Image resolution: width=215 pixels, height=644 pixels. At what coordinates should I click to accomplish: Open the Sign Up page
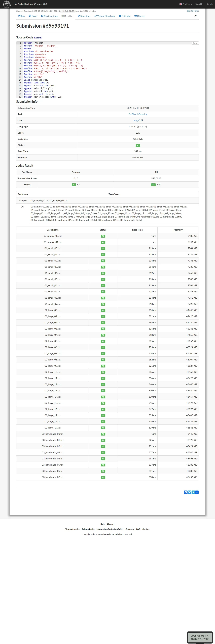point(199,4)
